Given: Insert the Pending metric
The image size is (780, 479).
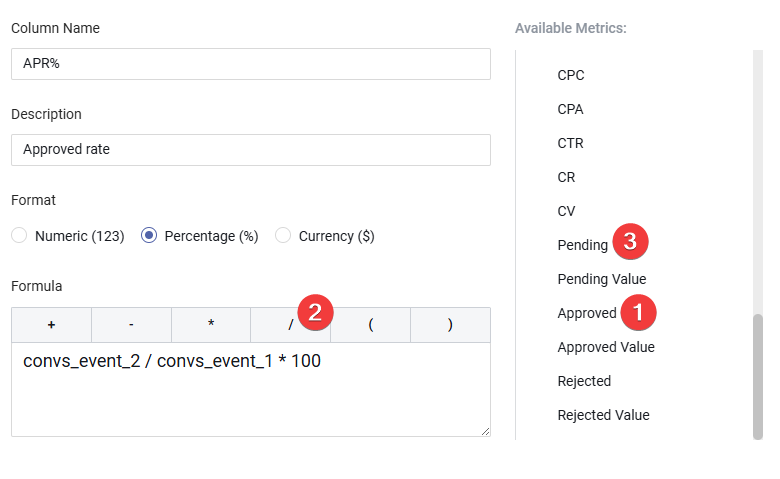Looking at the screenshot, I should tap(583, 245).
